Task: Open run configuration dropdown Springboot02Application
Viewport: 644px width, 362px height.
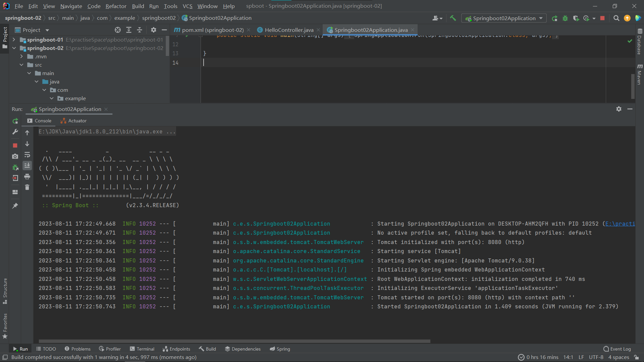Action: tap(504, 18)
